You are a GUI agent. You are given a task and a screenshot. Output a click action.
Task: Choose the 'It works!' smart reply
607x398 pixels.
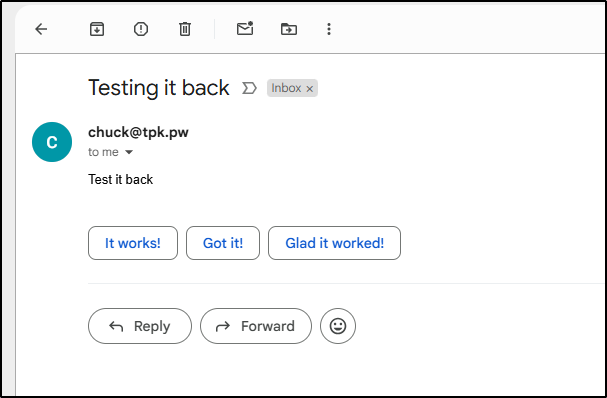coord(133,243)
